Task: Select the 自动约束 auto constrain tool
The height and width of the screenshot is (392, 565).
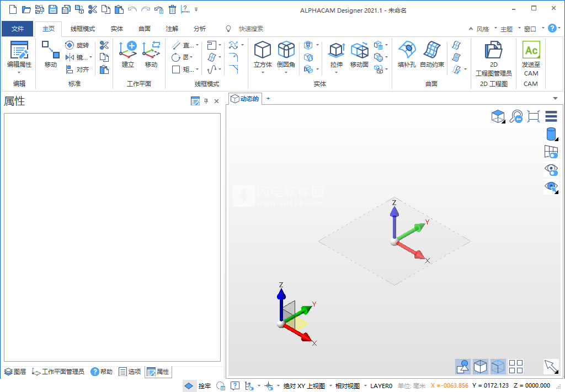Action: pos(432,55)
